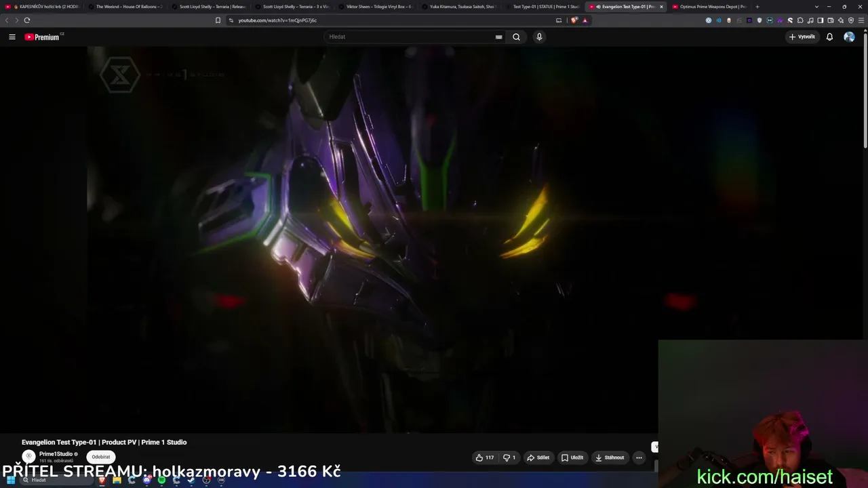Click the Vytvořit create button
The width and height of the screenshot is (868, 488).
pyautogui.click(x=802, y=37)
